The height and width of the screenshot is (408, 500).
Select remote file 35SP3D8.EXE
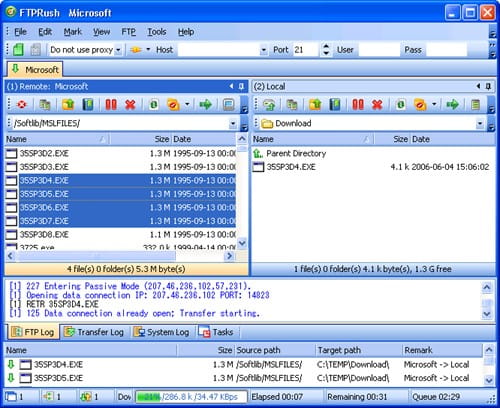click(121, 235)
